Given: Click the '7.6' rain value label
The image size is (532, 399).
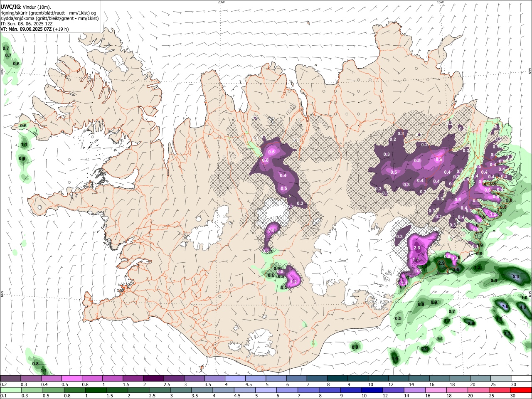Looking at the screenshot, I should click(x=505, y=306).
